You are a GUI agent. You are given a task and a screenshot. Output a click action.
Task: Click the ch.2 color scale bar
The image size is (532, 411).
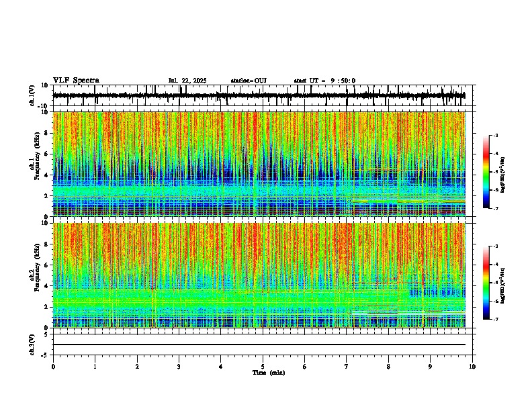click(x=486, y=283)
